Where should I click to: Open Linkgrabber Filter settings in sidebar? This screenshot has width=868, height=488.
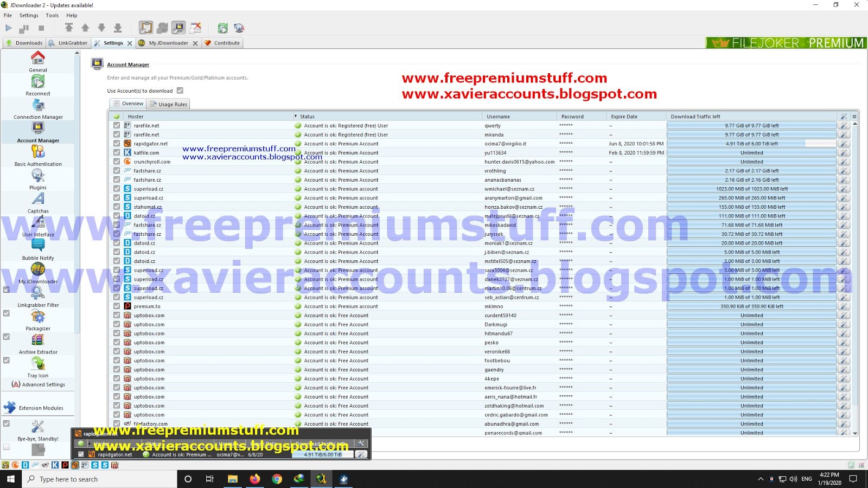pyautogui.click(x=38, y=297)
